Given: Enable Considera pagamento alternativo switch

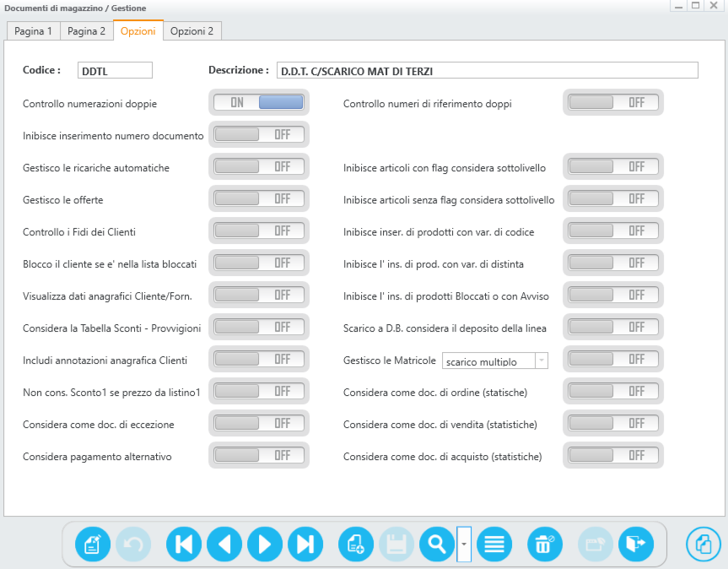Looking at the screenshot, I should [259, 455].
